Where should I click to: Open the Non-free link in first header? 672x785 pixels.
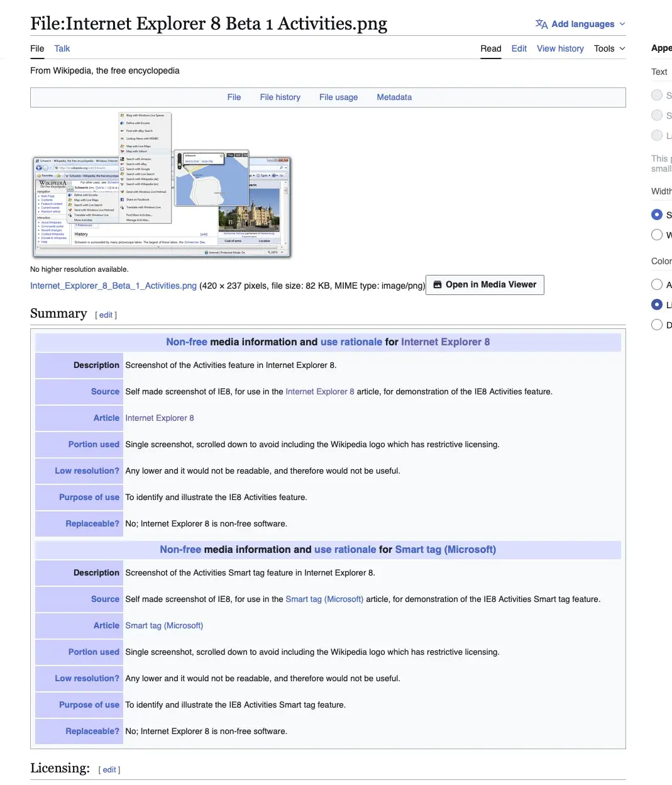click(186, 342)
